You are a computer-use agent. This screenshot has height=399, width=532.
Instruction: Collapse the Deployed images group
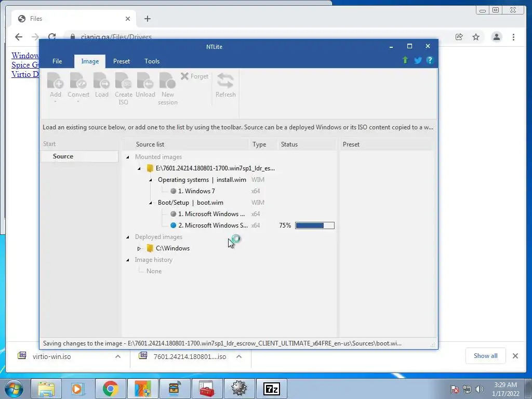tap(128, 237)
